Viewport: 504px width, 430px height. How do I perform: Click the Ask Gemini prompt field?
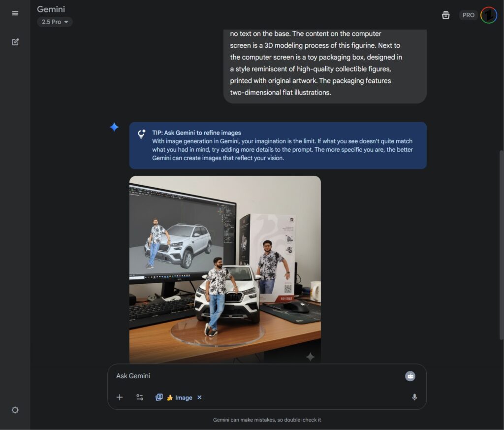click(256, 376)
